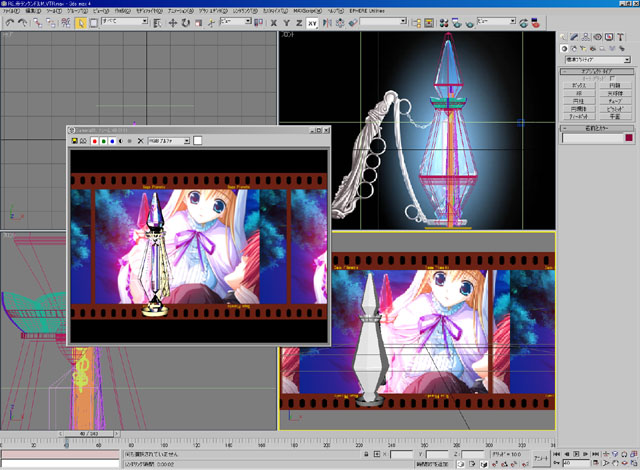This screenshot has height=470, width=640.
Task: Open render window channel display dropdown
Action: pyautogui.click(x=169, y=141)
